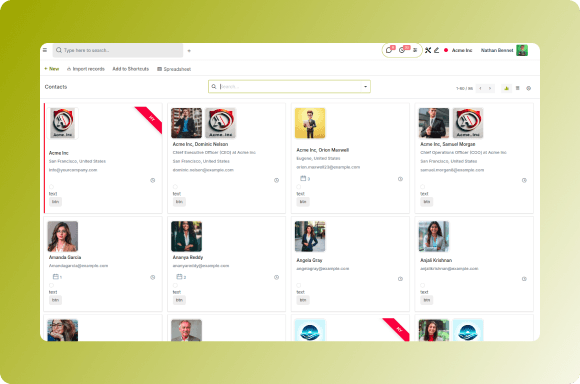Select the Samuel Morgan card radio circle
Screen dimensions: 580x384
point(423,187)
